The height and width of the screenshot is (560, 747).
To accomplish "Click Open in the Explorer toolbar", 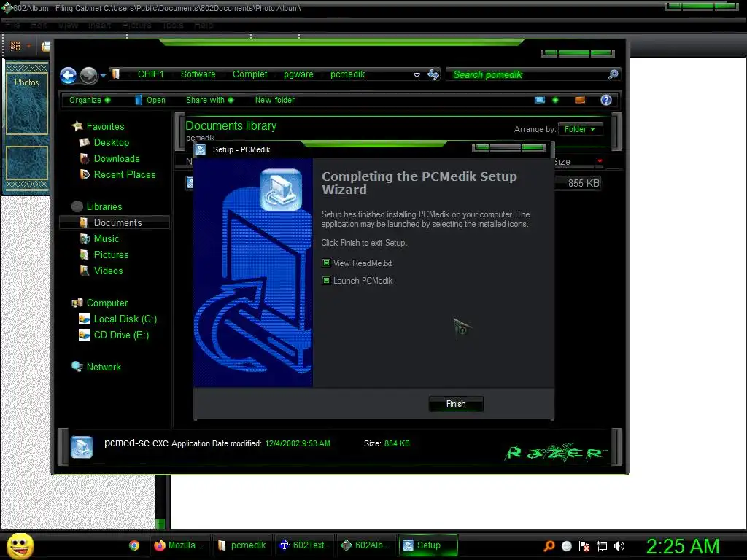I will [150, 100].
